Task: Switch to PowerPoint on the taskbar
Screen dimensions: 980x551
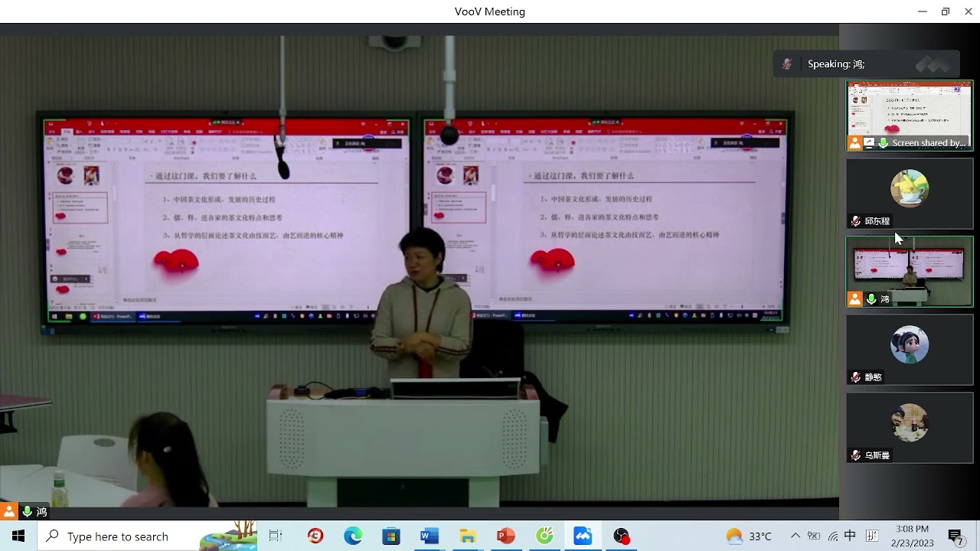Action: point(506,536)
